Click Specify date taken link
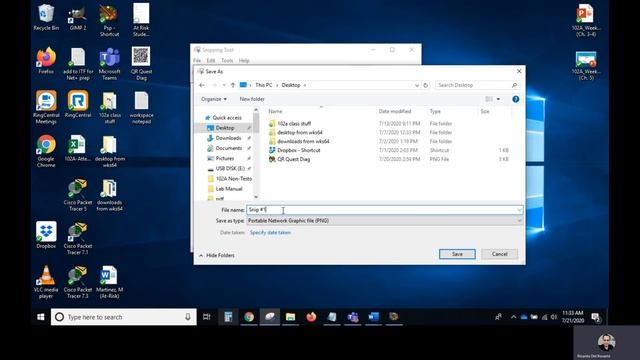This screenshot has height=360, width=640. point(270,232)
